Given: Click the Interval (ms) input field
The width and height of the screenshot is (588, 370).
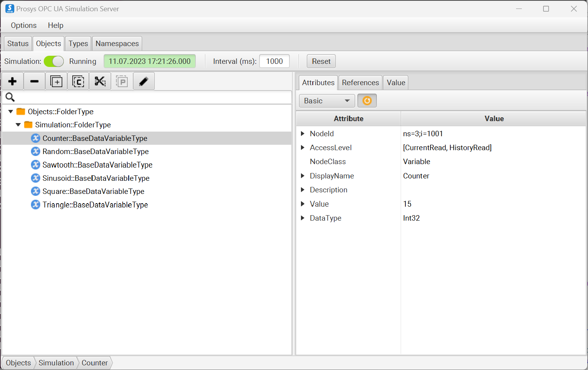Looking at the screenshot, I should [x=274, y=61].
